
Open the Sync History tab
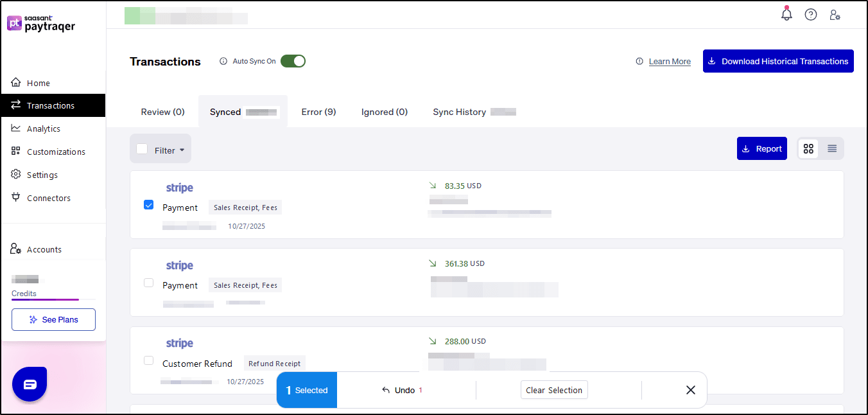tap(459, 112)
